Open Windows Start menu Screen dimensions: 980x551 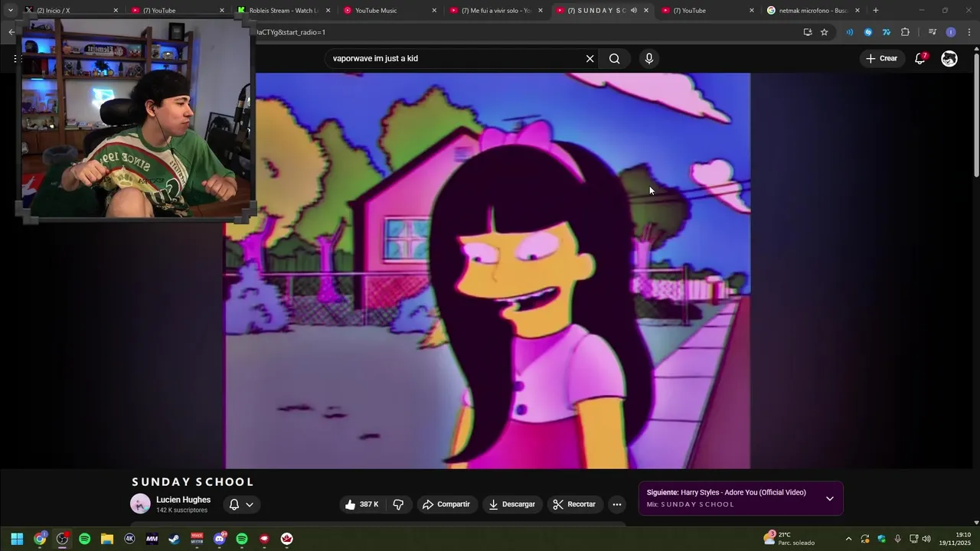click(17, 539)
